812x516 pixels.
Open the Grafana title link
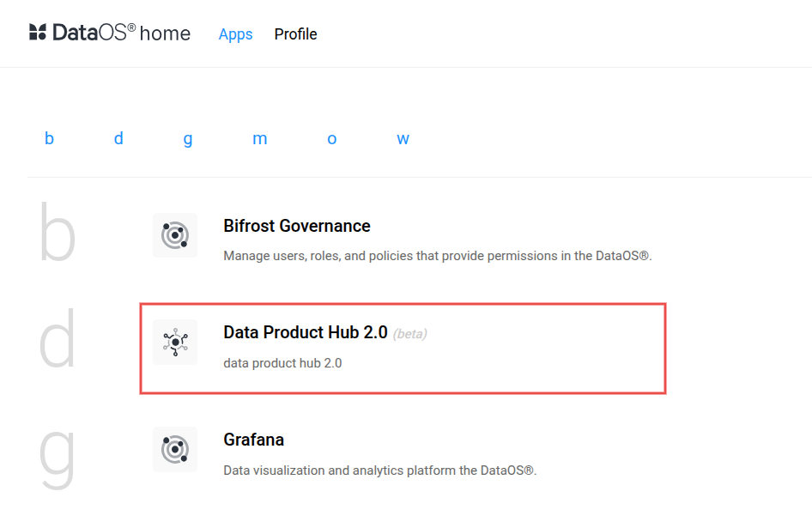coord(254,440)
